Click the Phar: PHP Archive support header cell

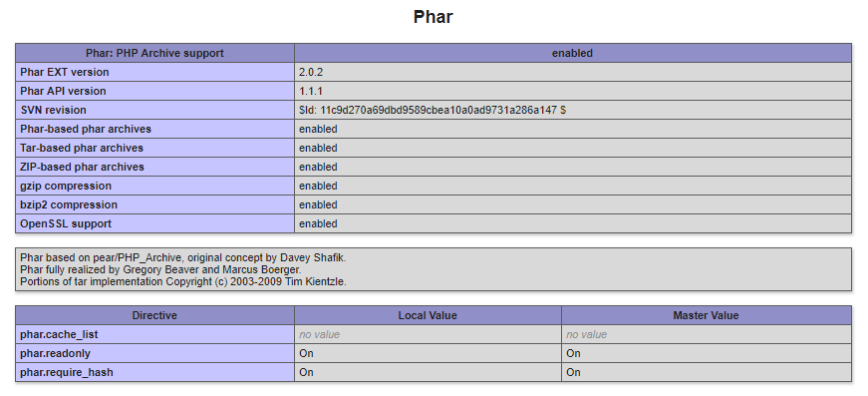click(154, 53)
